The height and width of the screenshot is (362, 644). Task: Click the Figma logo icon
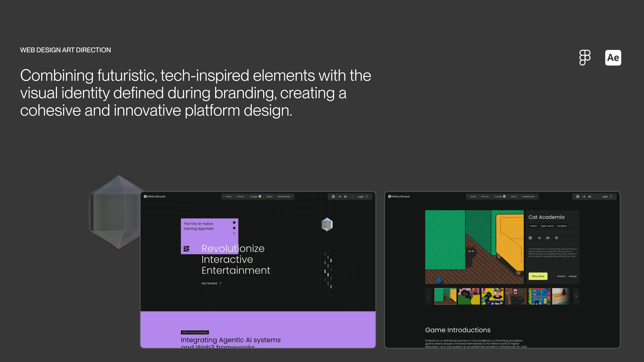coord(585,57)
